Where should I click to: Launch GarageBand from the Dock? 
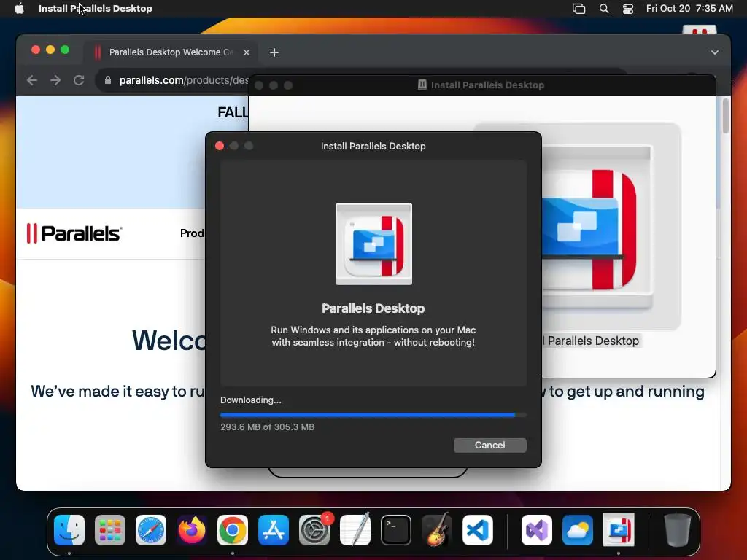437,530
